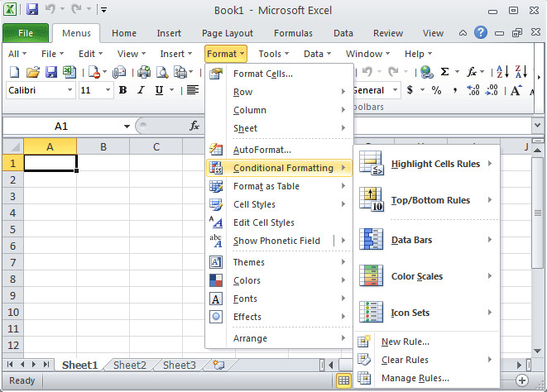Screen dimensions: 547x392
Task: Click the Excel Help question mark icon
Action: (x=481, y=33)
